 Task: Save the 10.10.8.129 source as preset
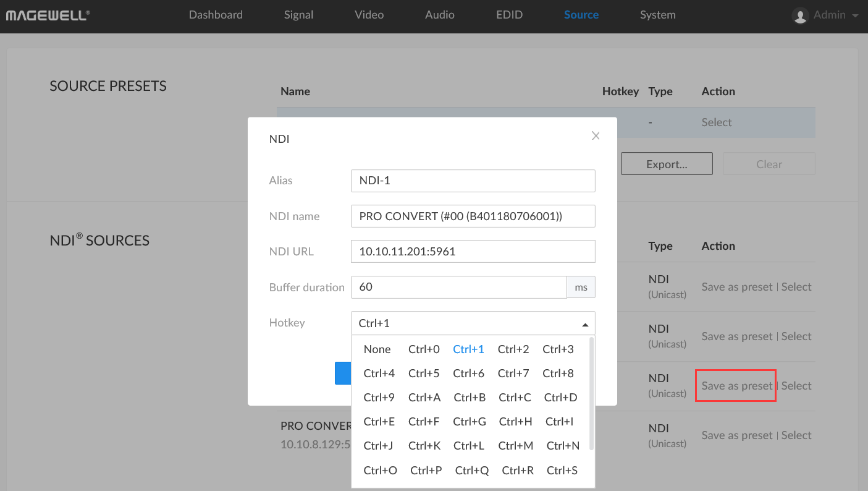[737, 435]
